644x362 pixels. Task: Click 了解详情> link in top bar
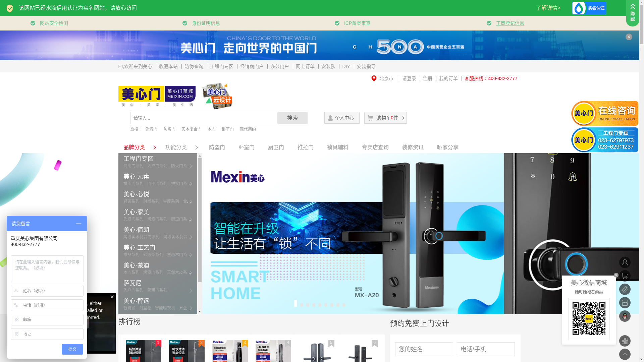pyautogui.click(x=548, y=8)
